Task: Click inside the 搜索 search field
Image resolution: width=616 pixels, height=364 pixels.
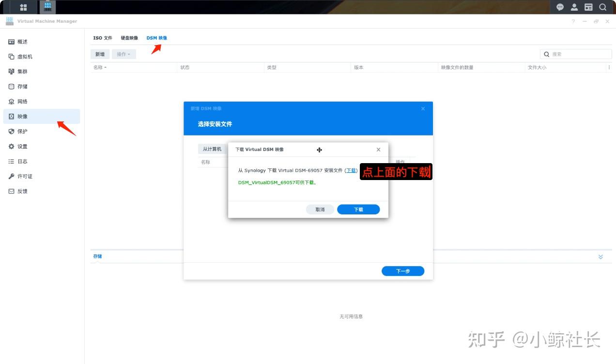Action: coord(576,54)
